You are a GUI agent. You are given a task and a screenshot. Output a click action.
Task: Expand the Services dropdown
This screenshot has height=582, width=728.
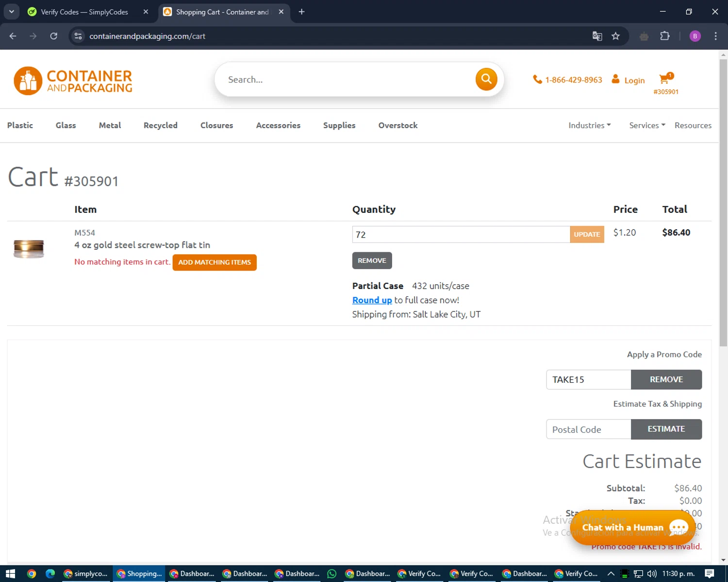tap(647, 125)
